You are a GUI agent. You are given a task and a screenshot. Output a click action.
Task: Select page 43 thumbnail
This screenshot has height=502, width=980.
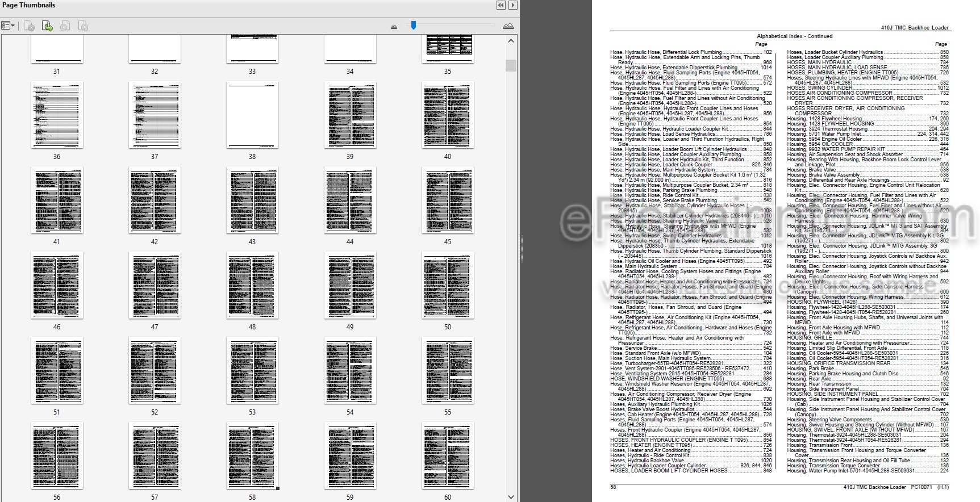tap(252, 200)
